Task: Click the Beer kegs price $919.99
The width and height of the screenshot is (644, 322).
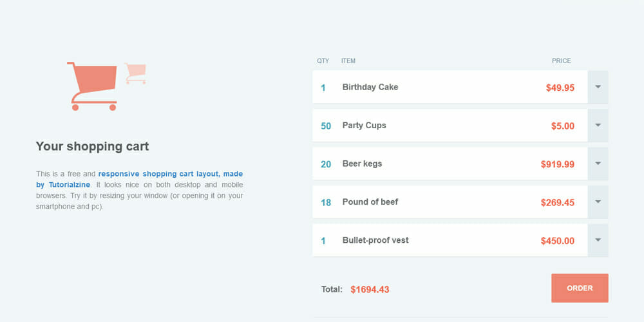Action: (x=558, y=164)
